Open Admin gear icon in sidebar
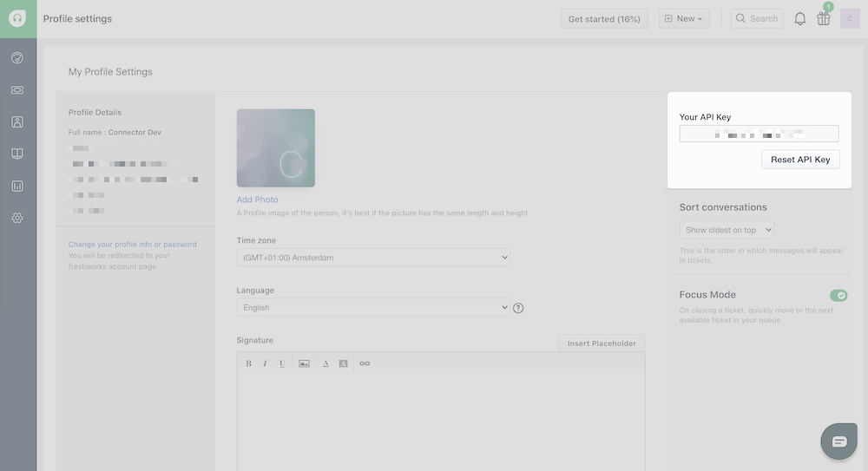 pos(17,218)
